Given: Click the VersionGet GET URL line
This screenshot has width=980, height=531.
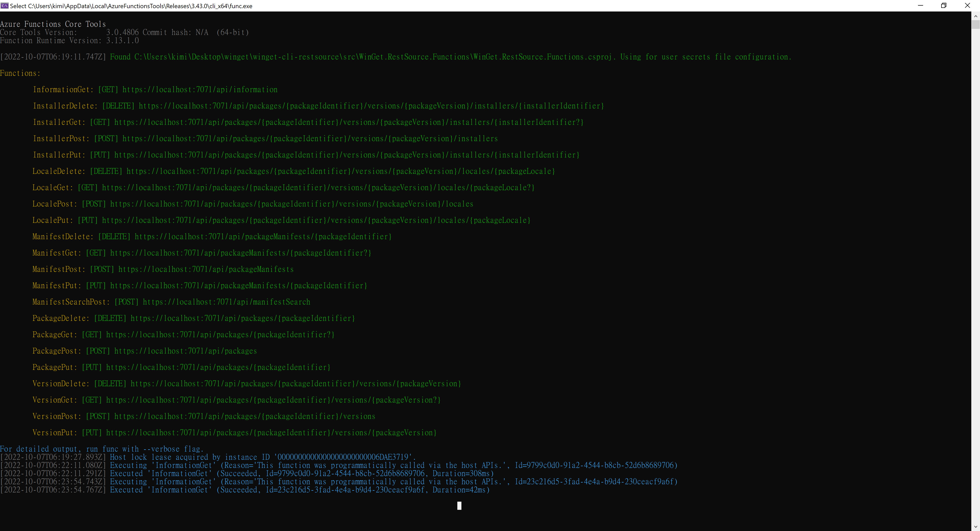Looking at the screenshot, I should click(x=237, y=400).
